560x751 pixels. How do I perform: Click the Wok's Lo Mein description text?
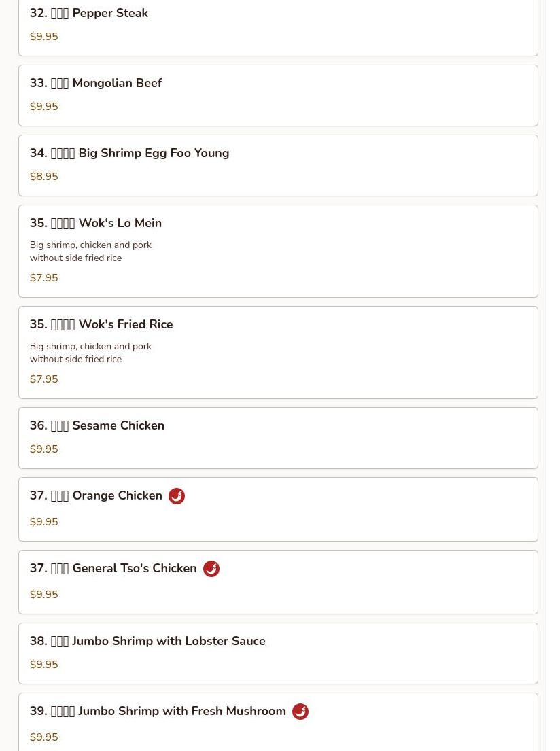[90, 251]
